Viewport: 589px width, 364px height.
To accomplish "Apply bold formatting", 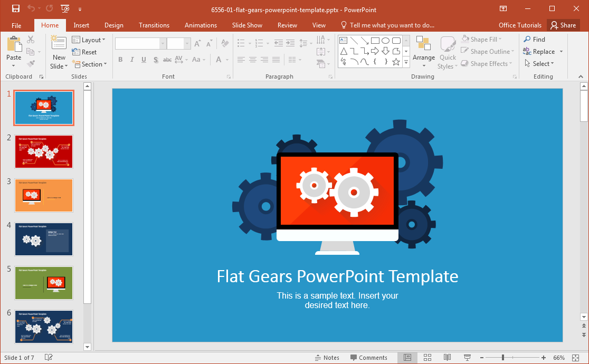I will [x=120, y=59].
